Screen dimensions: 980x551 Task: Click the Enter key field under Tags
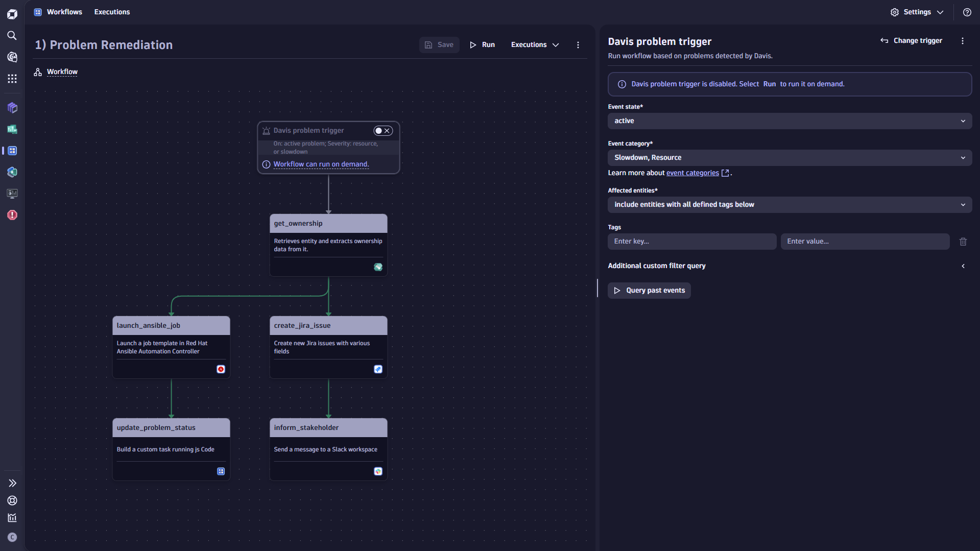691,241
